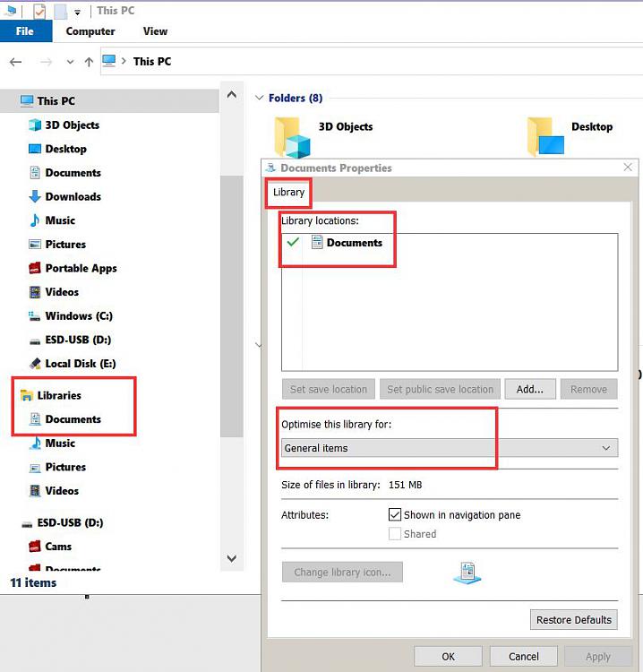Click the Downloads arrow icon in sidebar
The image size is (643, 672).
click(x=35, y=197)
